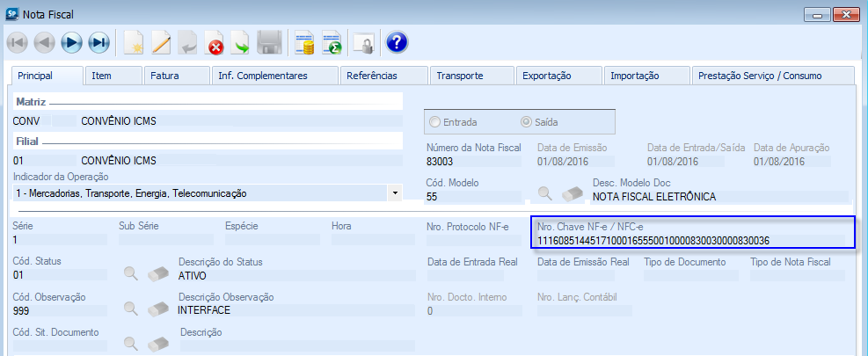The height and width of the screenshot is (356, 868).
Task: Click the eraser icon next to Cód. Status
Action: (158, 273)
